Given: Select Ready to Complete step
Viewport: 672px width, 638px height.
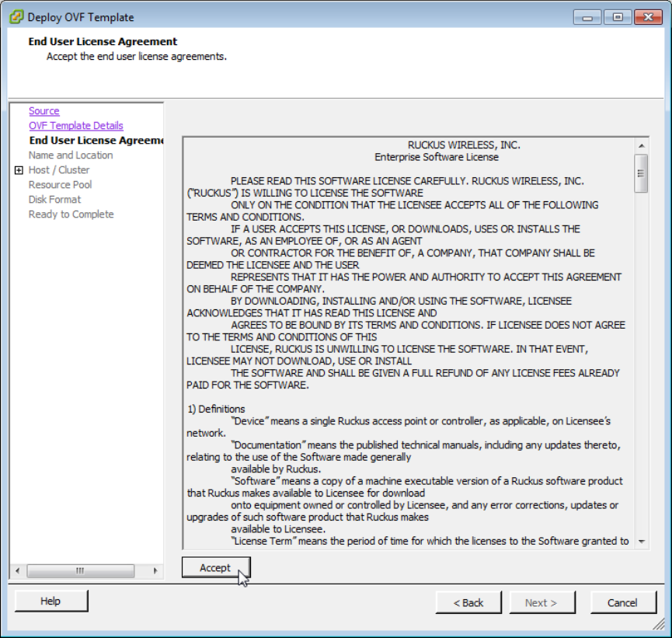Looking at the screenshot, I should click(71, 214).
